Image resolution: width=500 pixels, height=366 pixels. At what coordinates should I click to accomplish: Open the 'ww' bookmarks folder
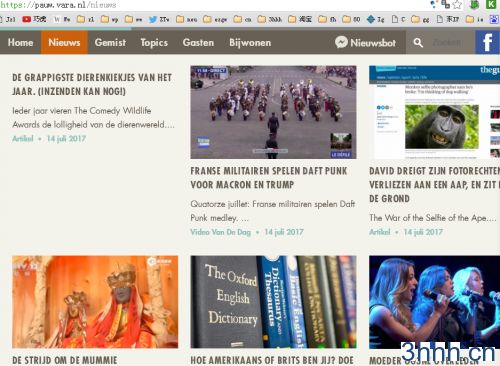133,19
